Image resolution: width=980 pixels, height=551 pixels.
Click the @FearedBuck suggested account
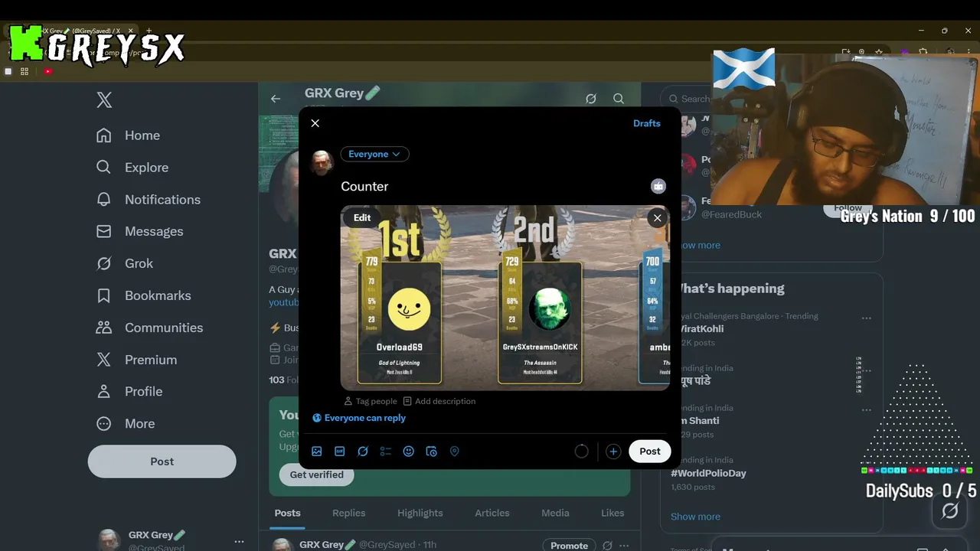point(731,214)
